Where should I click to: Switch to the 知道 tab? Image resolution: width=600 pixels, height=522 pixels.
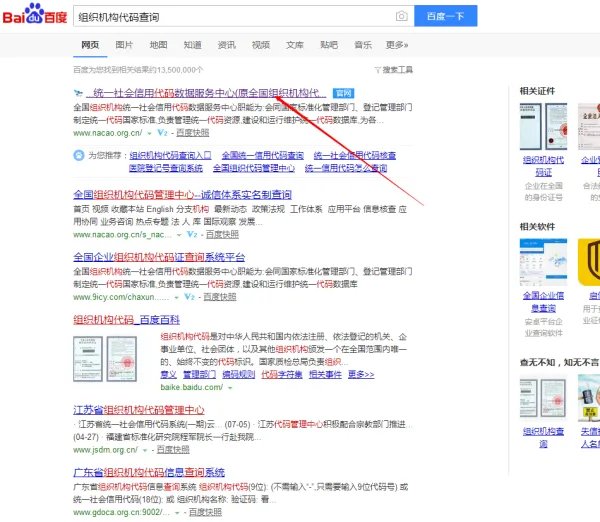click(192, 45)
